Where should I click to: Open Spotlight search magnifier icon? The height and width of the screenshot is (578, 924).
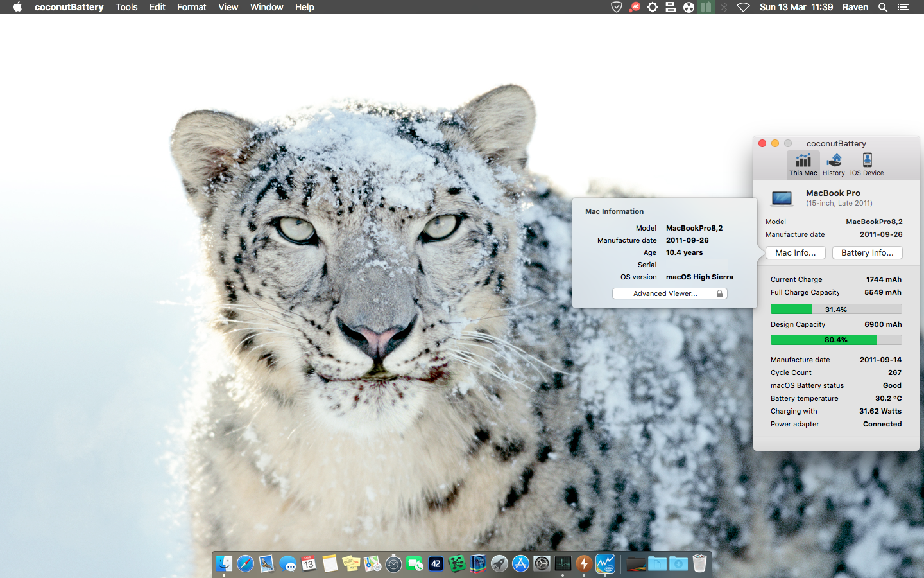click(x=883, y=7)
